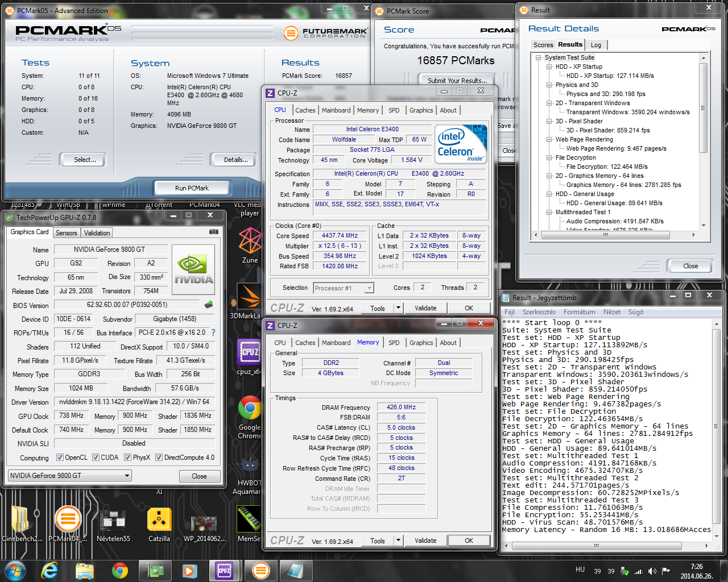Switch to Notepad on the taskbar
Image resolution: width=728 pixels, height=582 pixels.
295,571
